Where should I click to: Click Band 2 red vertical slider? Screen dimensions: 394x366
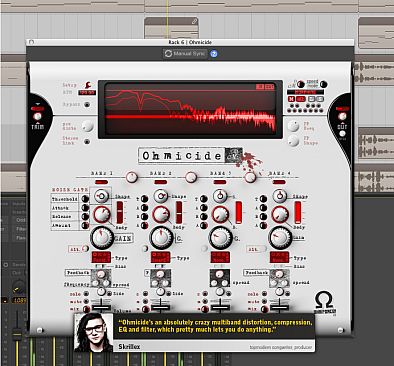(179, 212)
